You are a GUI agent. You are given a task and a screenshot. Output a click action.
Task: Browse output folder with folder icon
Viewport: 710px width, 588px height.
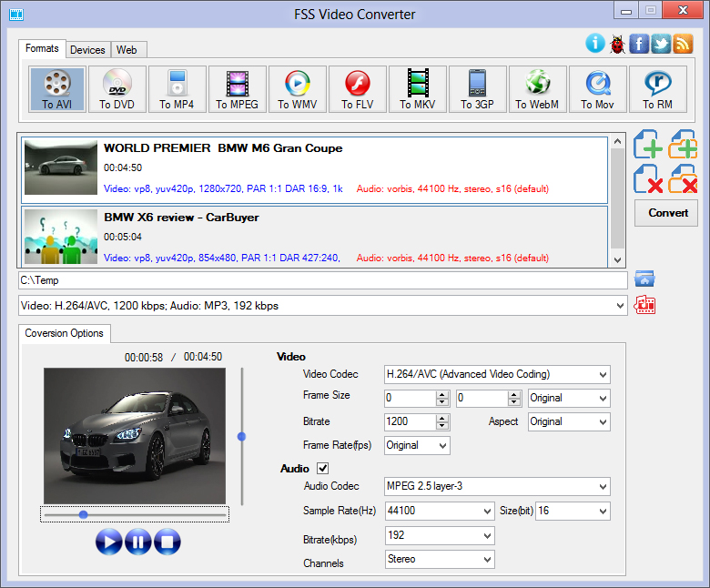pyautogui.click(x=645, y=279)
